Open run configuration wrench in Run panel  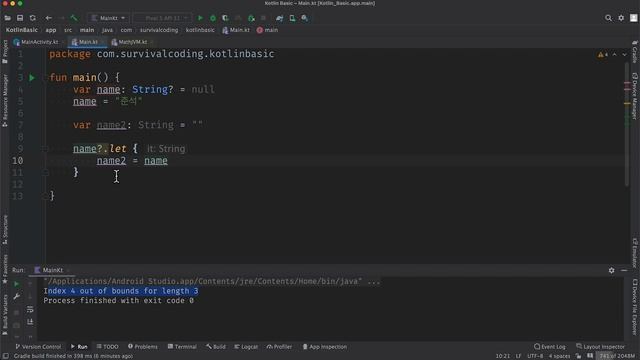click(x=16, y=297)
